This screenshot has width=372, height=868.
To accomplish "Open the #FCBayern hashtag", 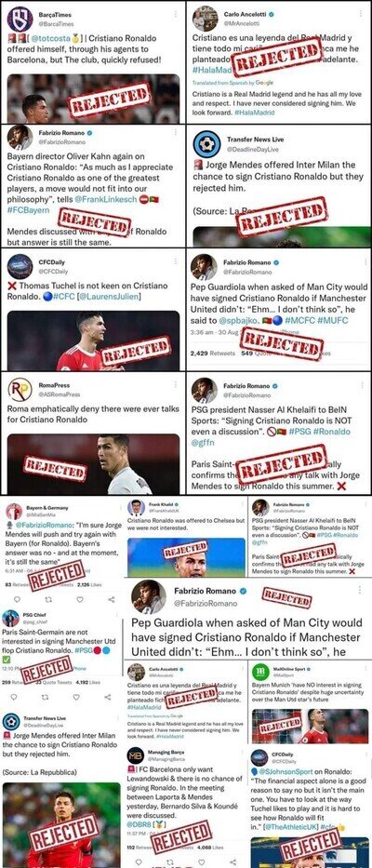I will 28,210.
